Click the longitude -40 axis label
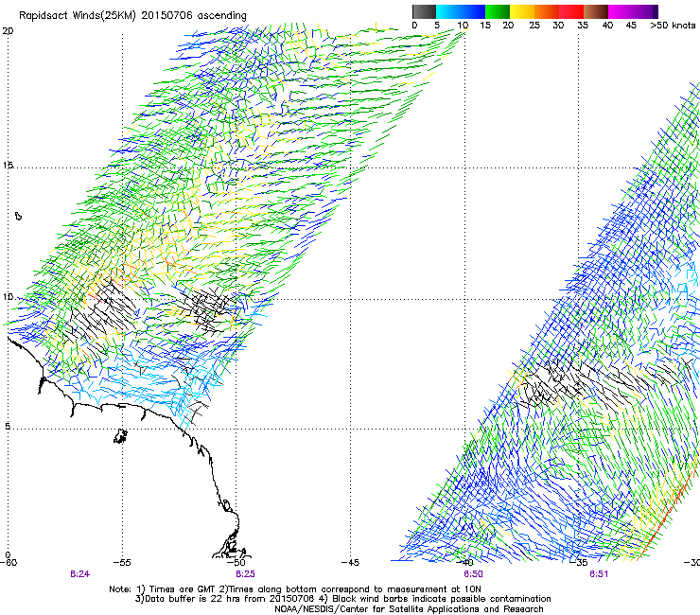700x615 pixels. 464,563
